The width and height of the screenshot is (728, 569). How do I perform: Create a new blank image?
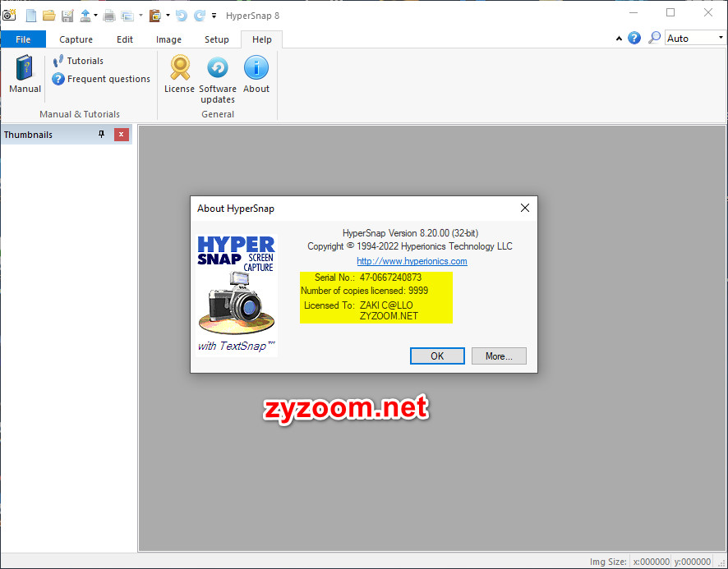click(30, 16)
